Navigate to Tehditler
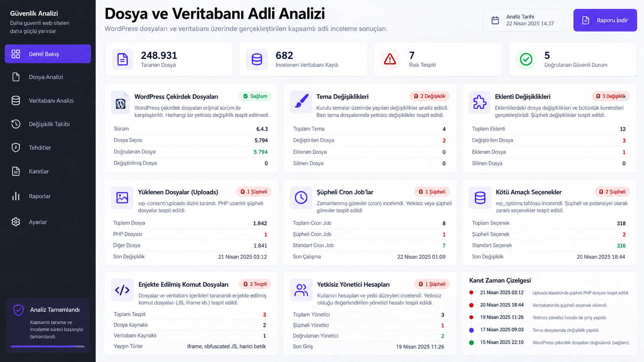This screenshot has height=362, width=644. pyautogui.click(x=48, y=148)
